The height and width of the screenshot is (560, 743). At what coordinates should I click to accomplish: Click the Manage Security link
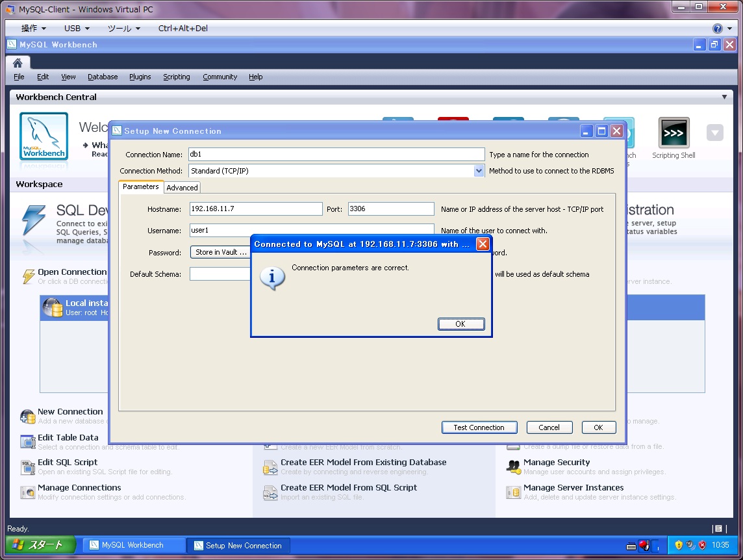[x=557, y=463]
